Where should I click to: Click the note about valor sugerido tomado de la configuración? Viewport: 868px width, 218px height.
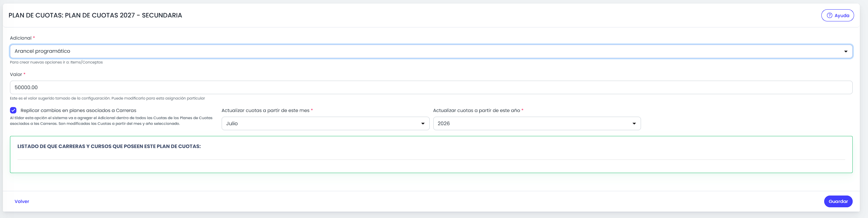(x=107, y=98)
